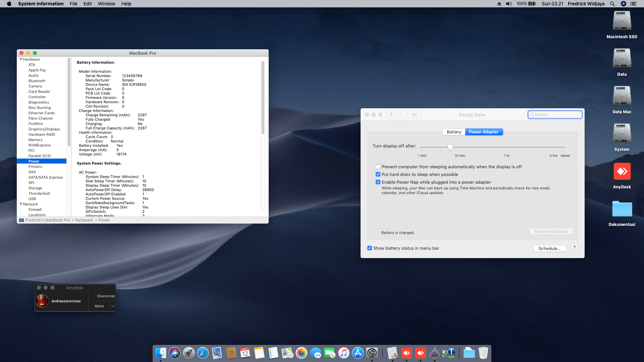Click inside the Energy Saver search field
Image resolution: width=644 pixels, height=362 pixels.
555,114
